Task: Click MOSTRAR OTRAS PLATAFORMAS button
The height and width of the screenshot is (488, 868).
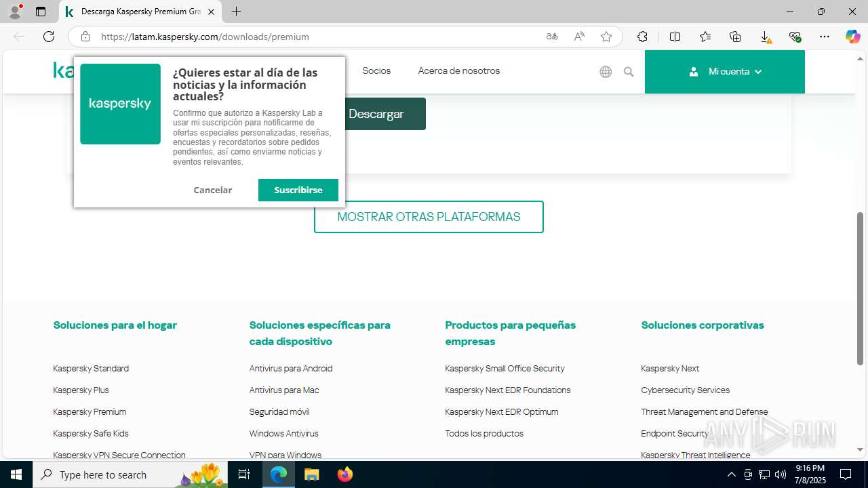Action: pyautogui.click(x=429, y=217)
